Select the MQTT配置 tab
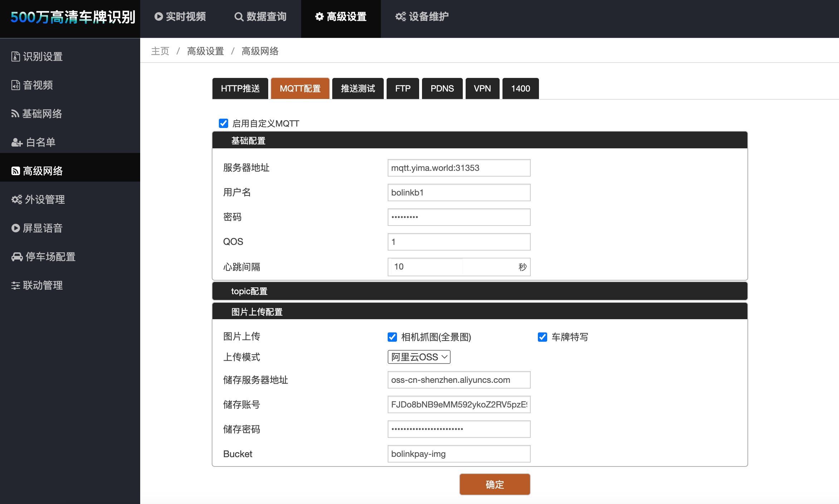Screen dimensions: 839x504 click(300, 88)
